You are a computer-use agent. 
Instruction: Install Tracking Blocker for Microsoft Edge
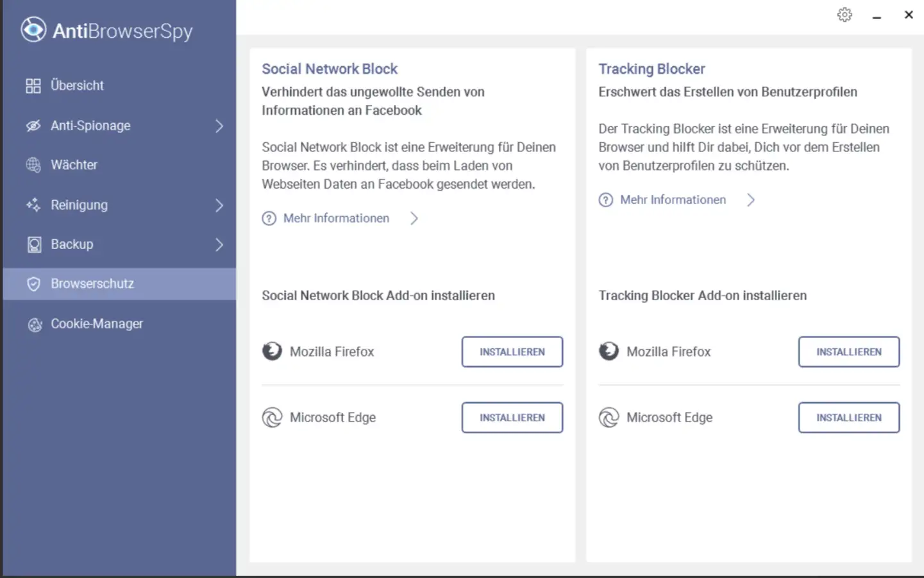(x=848, y=418)
